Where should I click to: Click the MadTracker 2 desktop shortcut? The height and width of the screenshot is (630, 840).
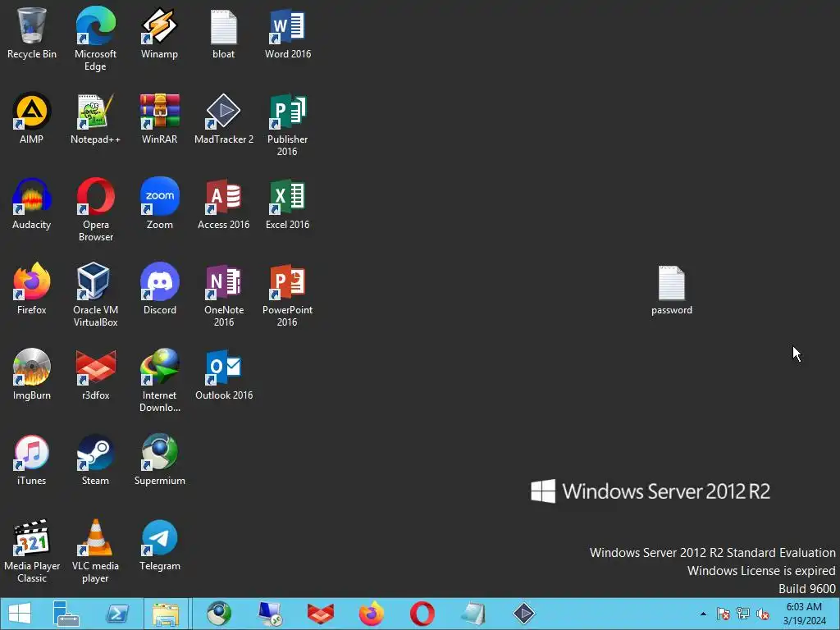224,118
